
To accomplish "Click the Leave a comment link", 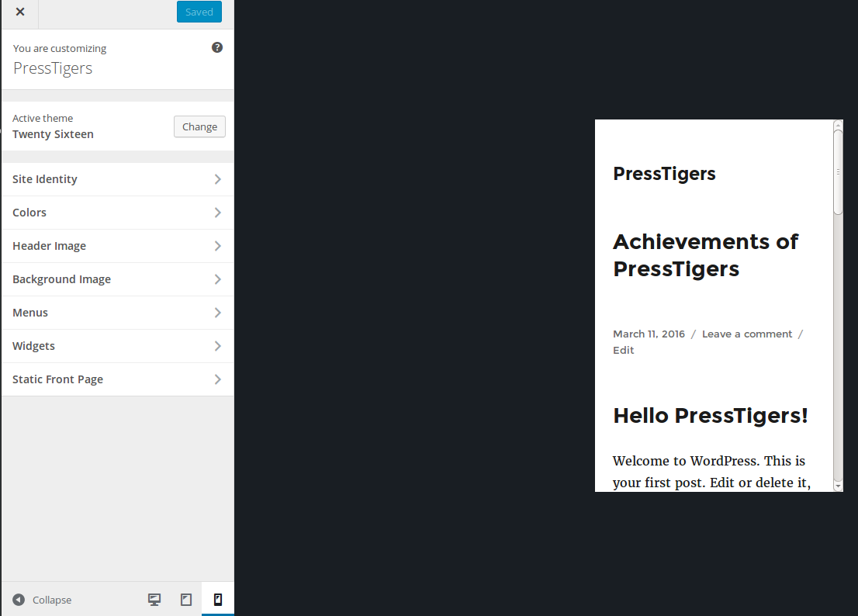I will [747, 334].
